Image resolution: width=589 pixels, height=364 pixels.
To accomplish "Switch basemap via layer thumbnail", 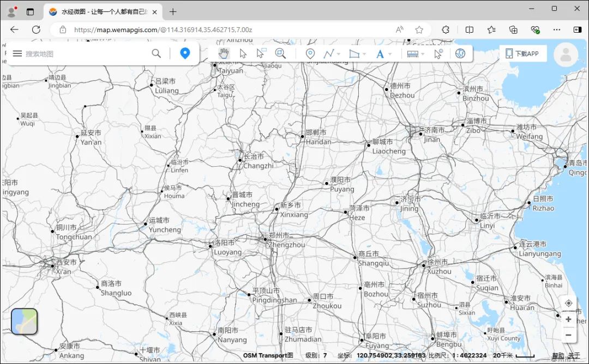I will (x=25, y=321).
